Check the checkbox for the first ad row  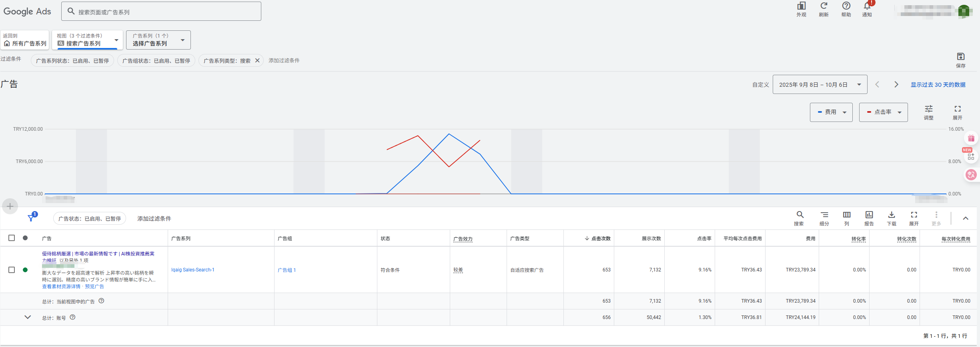[12, 270]
